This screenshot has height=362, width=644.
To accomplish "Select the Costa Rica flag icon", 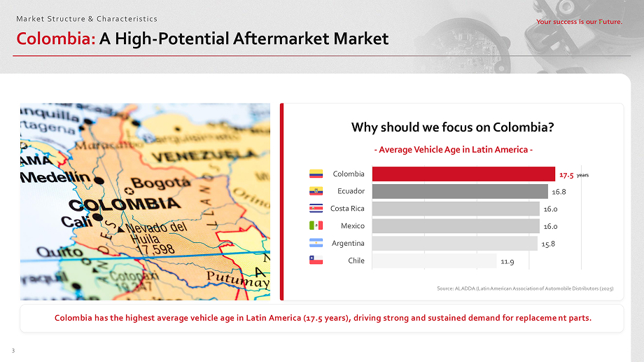I will tap(316, 209).
